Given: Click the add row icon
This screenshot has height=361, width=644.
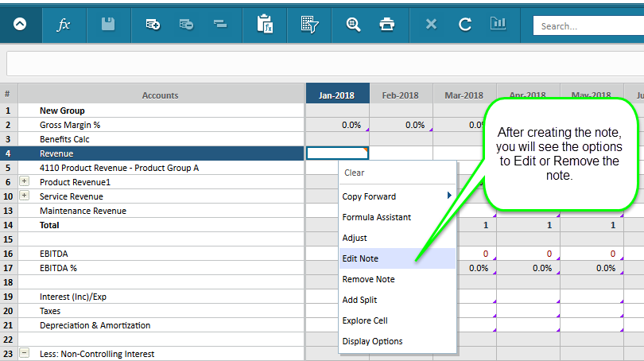Looking at the screenshot, I should pos(153,25).
